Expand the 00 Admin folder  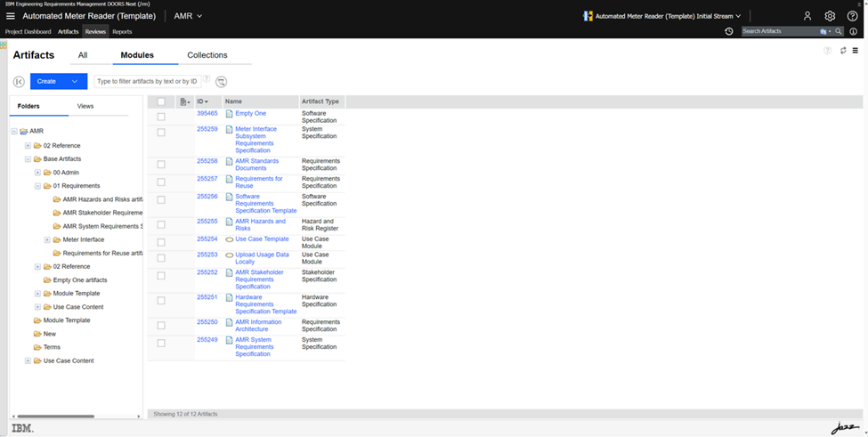pyautogui.click(x=37, y=173)
